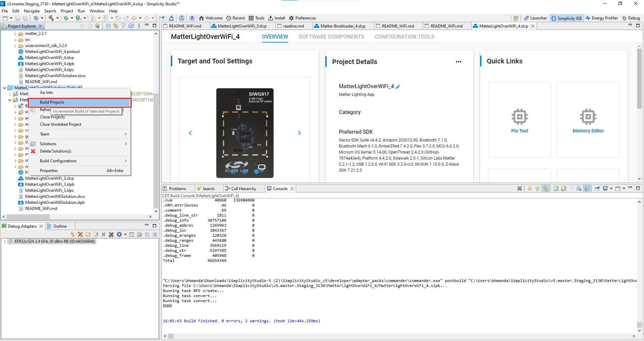Expand the EFR32xG24 debug adapter node
This screenshot has width=644, height=341.
click(x=5, y=242)
